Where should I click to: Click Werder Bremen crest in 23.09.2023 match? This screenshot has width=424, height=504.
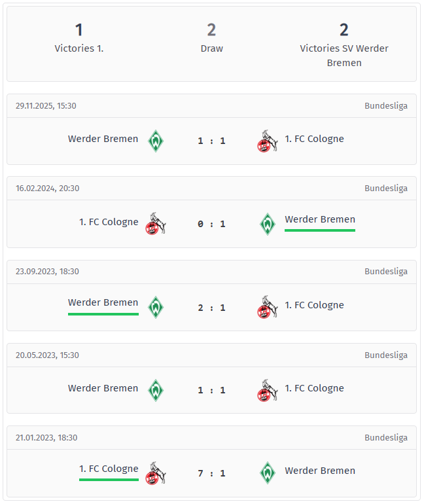click(x=155, y=307)
